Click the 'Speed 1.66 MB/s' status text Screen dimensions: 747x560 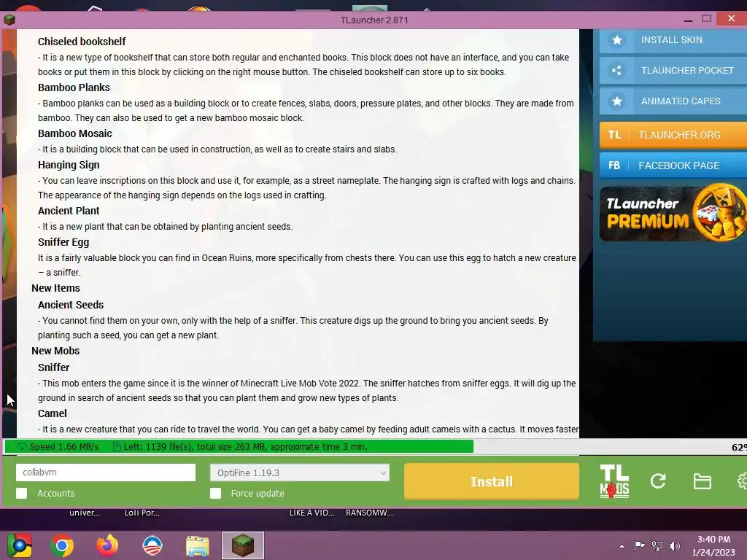point(64,447)
